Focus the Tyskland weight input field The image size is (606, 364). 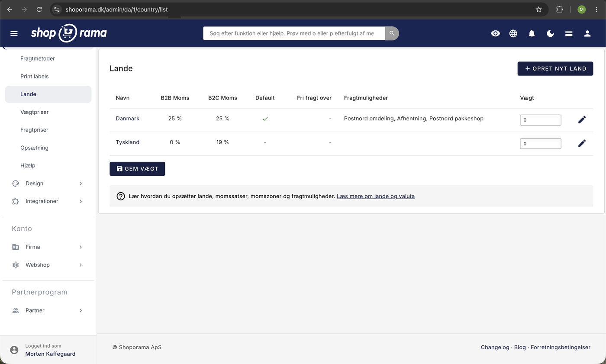coord(541,144)
